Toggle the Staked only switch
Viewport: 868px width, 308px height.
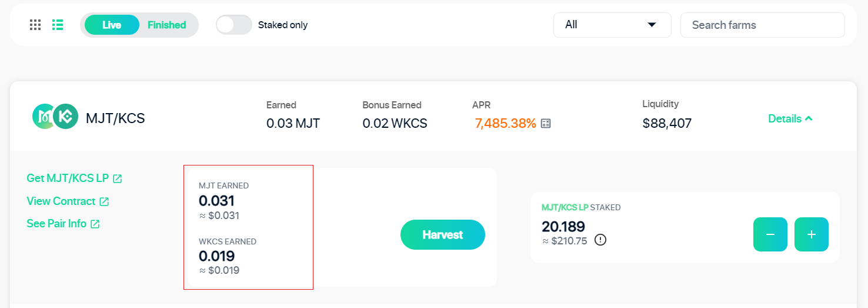click(234, 25)
